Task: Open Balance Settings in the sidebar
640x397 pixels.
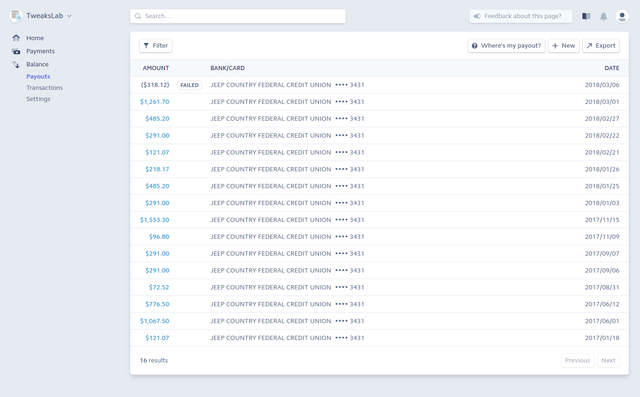Action: [38, 99]
